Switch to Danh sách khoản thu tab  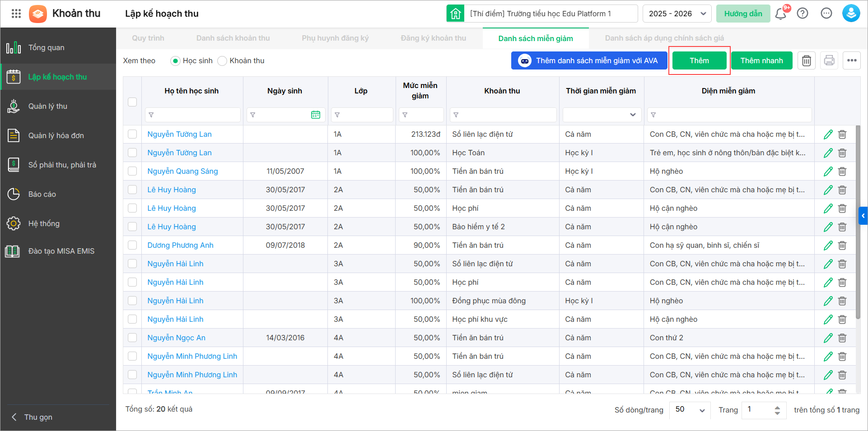233,38
